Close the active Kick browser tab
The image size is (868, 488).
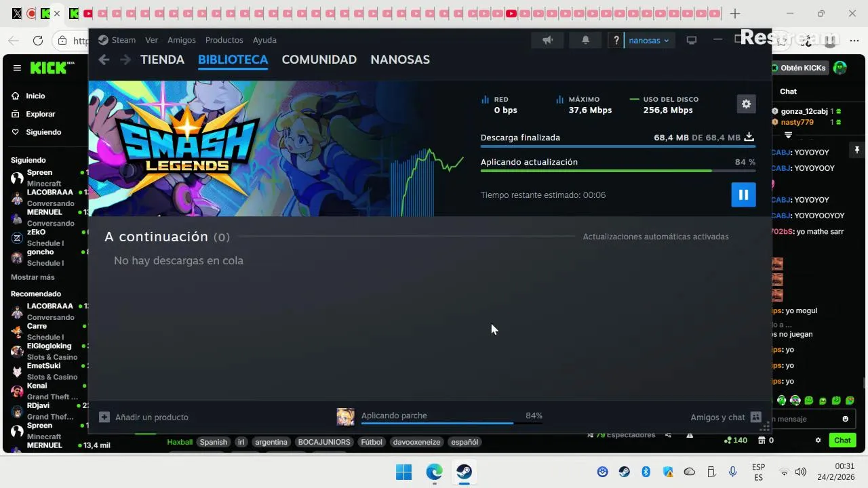coord(57,14)
